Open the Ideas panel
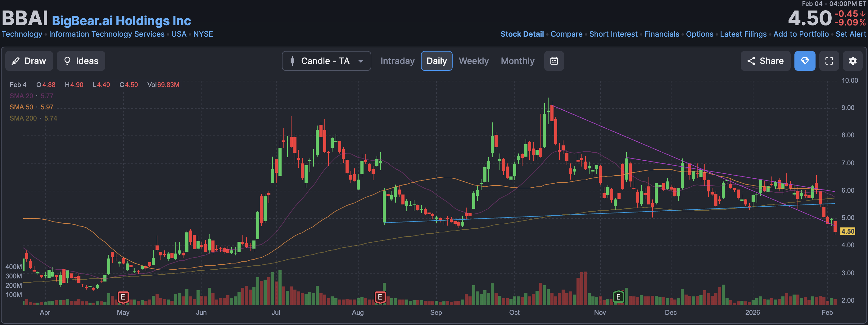This screenshot has height=325, width=868. coord(81,61)
